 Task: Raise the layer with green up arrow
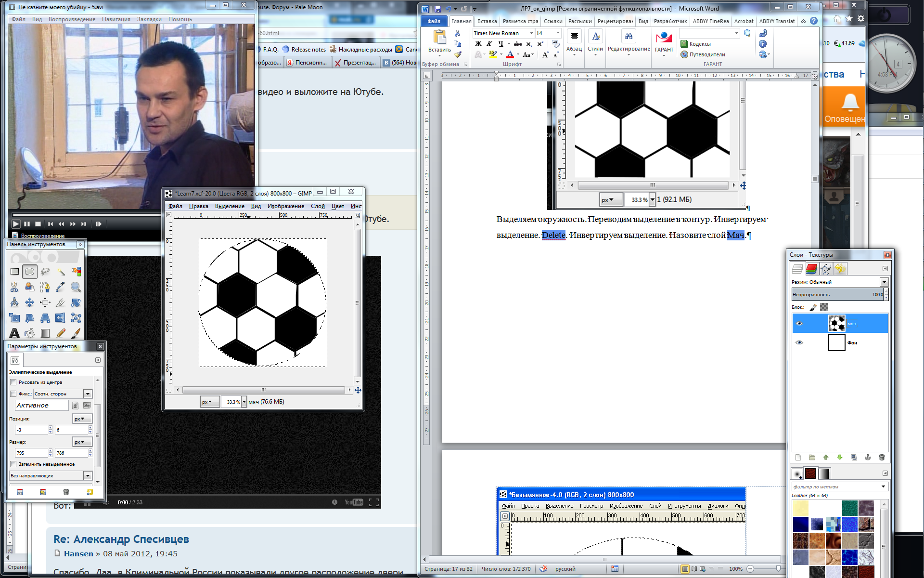tap(826, 457)
